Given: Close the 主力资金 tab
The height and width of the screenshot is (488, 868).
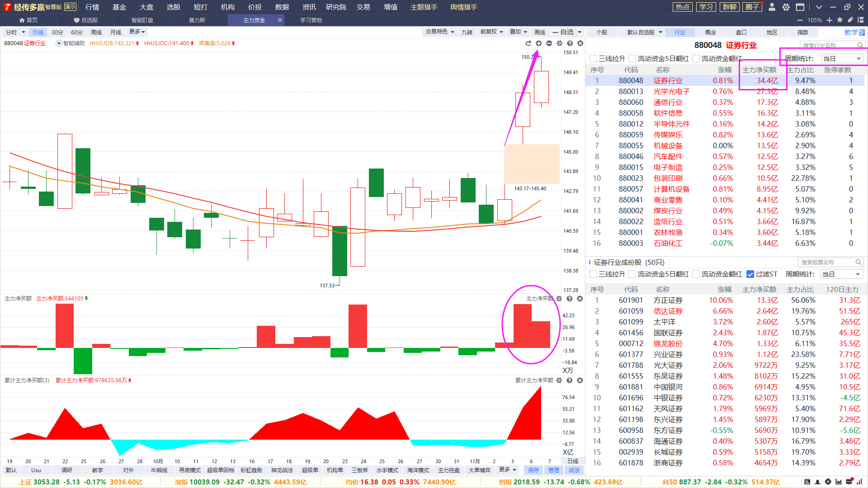Looking at the screenshot, I should pos(280,20).
